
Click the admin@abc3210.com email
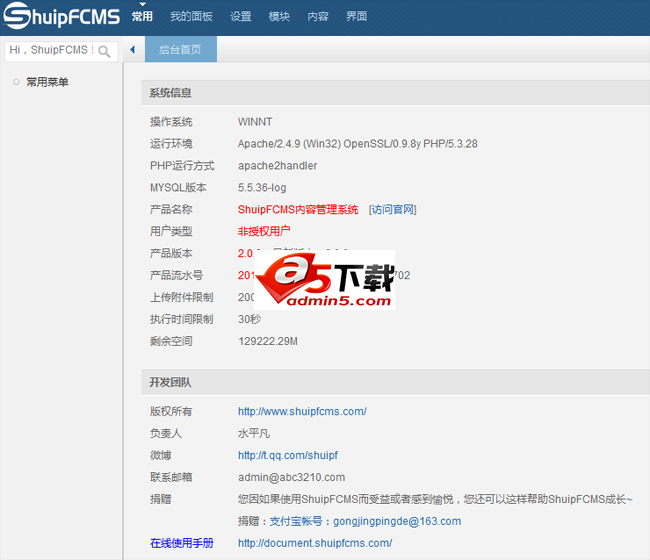pyautogui.click(x=291, y=478)
